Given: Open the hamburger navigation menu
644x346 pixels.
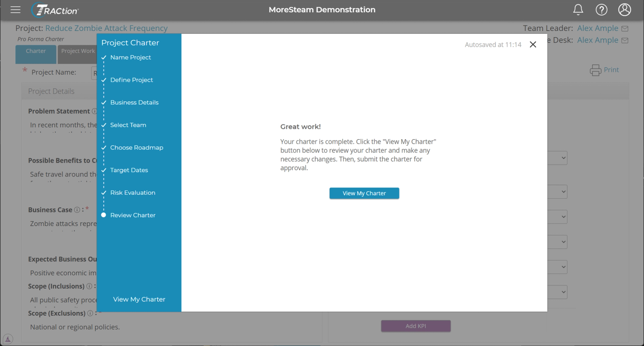Looking at the screenshot, I should tap(15, 10).
